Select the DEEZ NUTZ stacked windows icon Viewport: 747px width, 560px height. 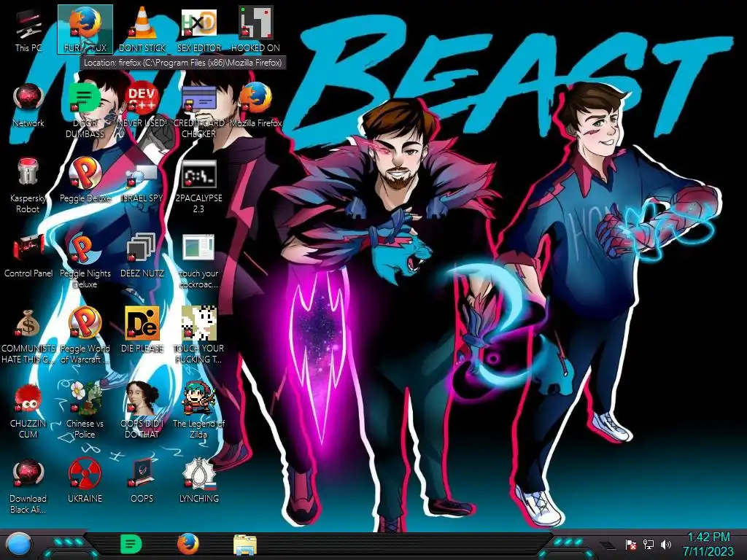pyautogui.click(x=142, y=255)
